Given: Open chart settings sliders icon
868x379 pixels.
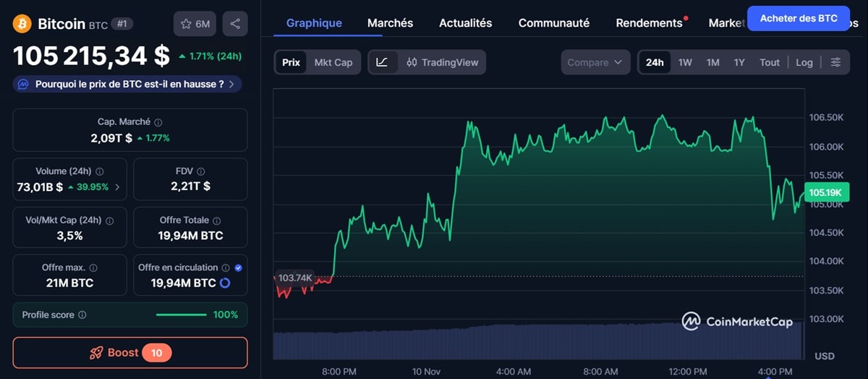Looking at the screenshot, I should [835, 62].
